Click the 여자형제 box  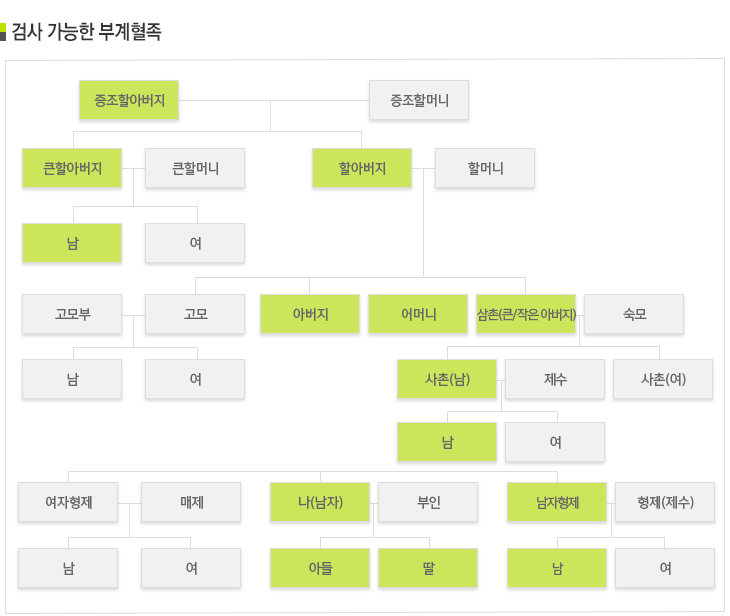tap(68, 502)
